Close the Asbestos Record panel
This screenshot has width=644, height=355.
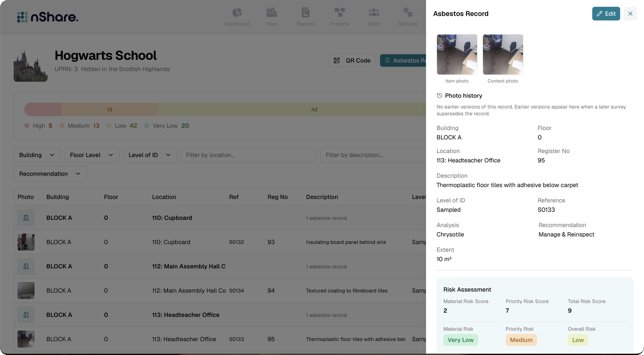(x=630, y=14)
